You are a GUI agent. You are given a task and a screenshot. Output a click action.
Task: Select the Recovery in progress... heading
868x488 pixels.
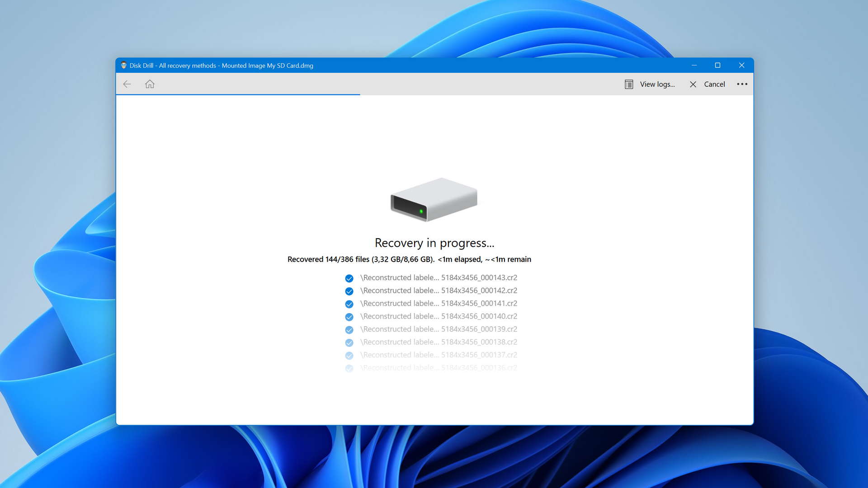coord(434,243)
